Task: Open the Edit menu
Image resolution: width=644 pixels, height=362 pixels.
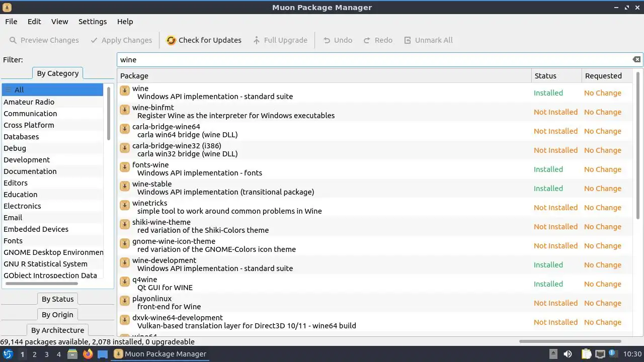Action: 34,22
